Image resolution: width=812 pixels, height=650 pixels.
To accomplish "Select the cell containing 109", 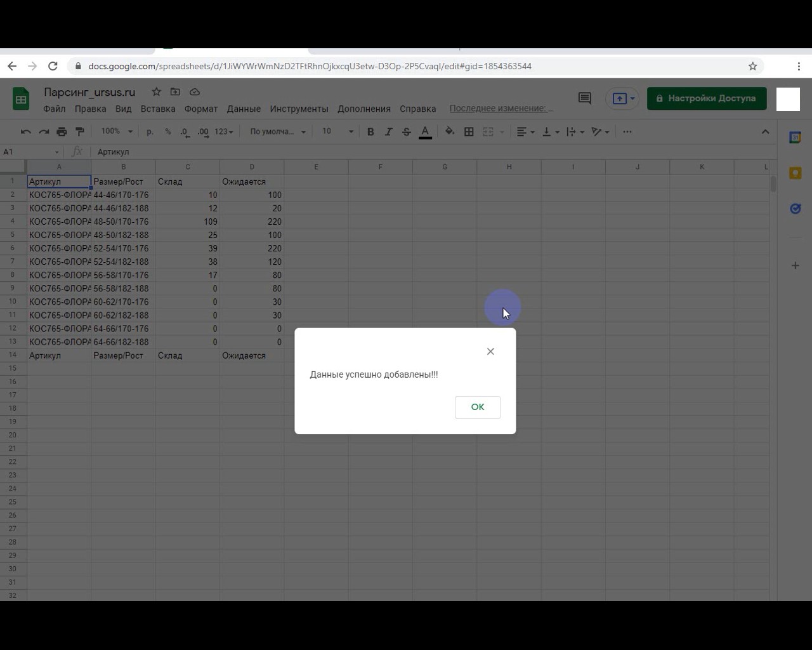I will coord(187,222).
